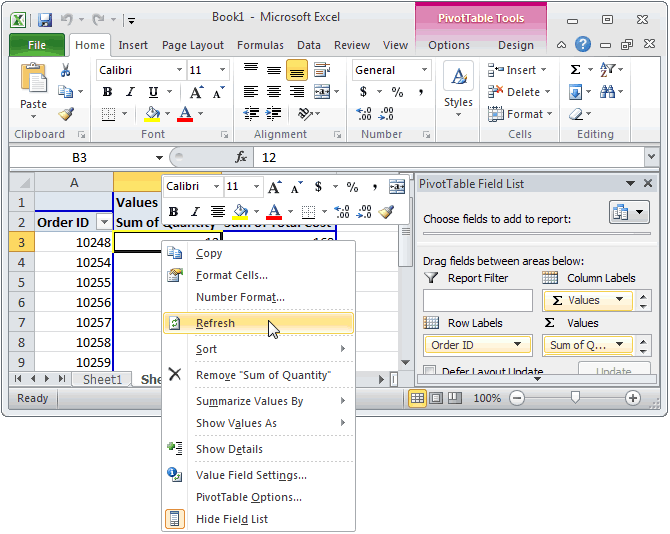The width and height of the screenshot is (670, 534).
Task: Open the Styles gallery button
Action: pyautogui.click(x=458, y=90)
